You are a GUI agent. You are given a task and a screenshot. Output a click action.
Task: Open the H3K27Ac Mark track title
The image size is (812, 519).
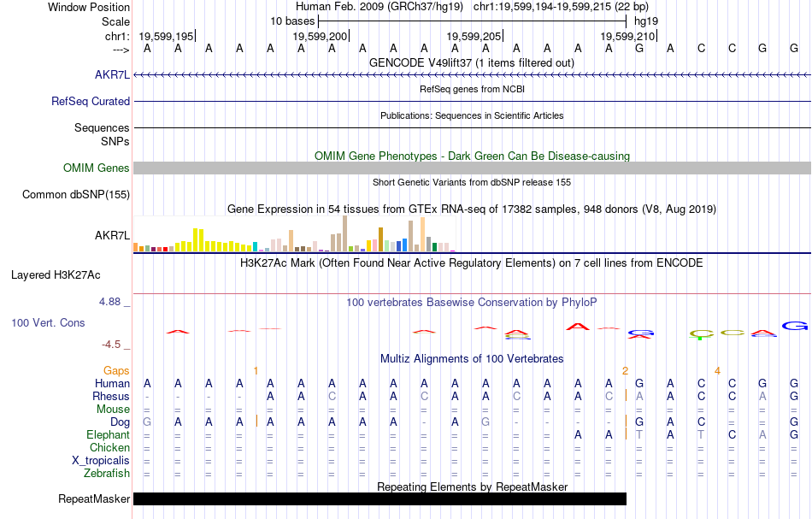472,262
